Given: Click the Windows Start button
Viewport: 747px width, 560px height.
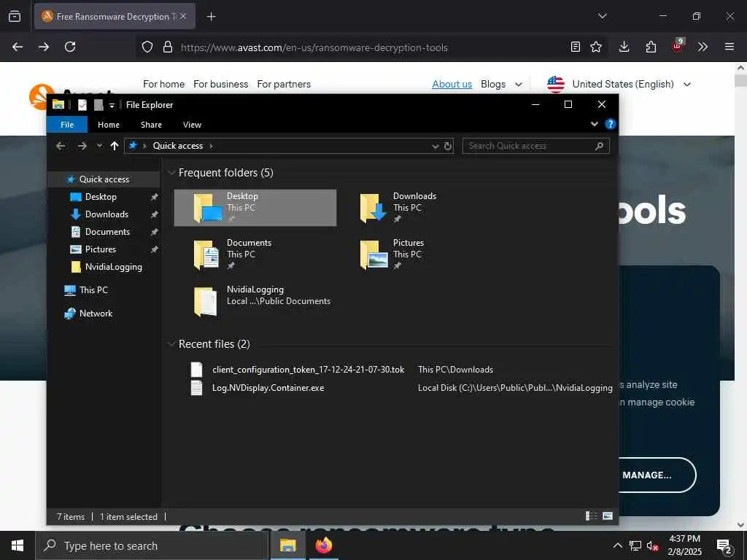Looking at the screenshot, I should point(18,545).
